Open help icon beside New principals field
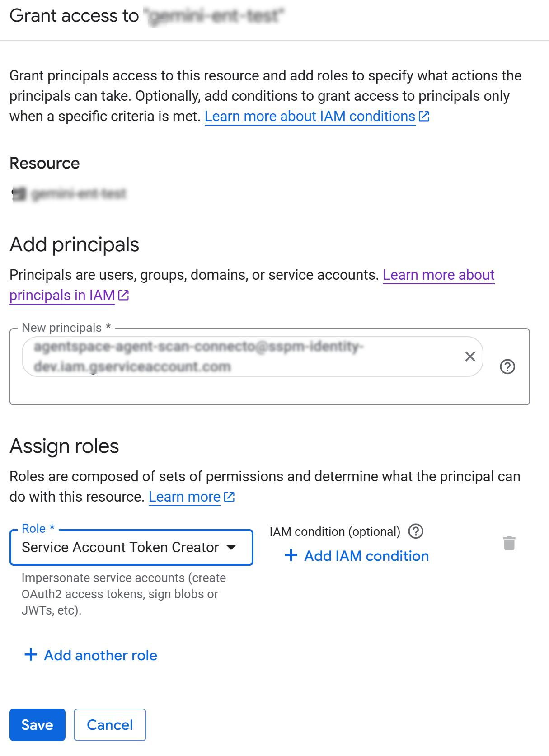Viewport: 549px width, 756px height. pos(507,366)
